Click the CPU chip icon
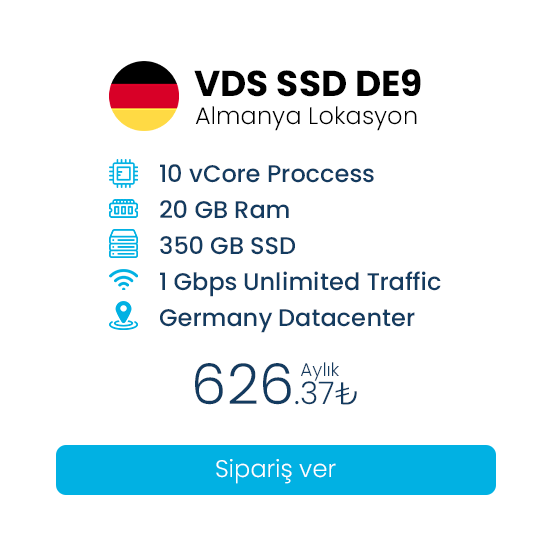The height and width of the screenshot is (550, 550). click(x=123, y=173)
